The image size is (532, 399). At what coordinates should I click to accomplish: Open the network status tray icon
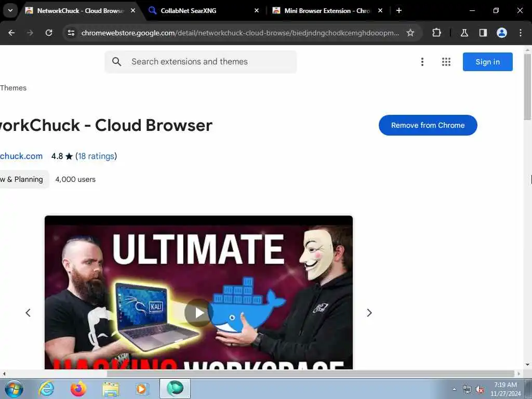[x=467, y=390]
